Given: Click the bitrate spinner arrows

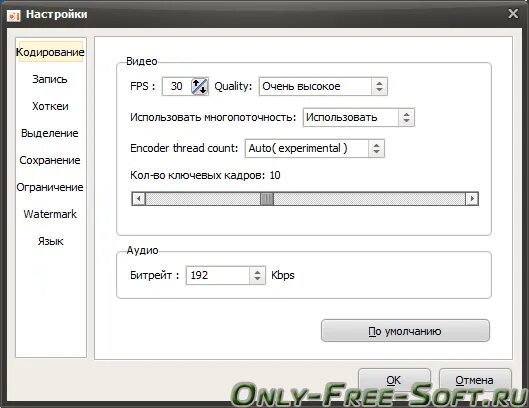Looking at the screenshot, I should pyautogui.click(x=257, y=275).
